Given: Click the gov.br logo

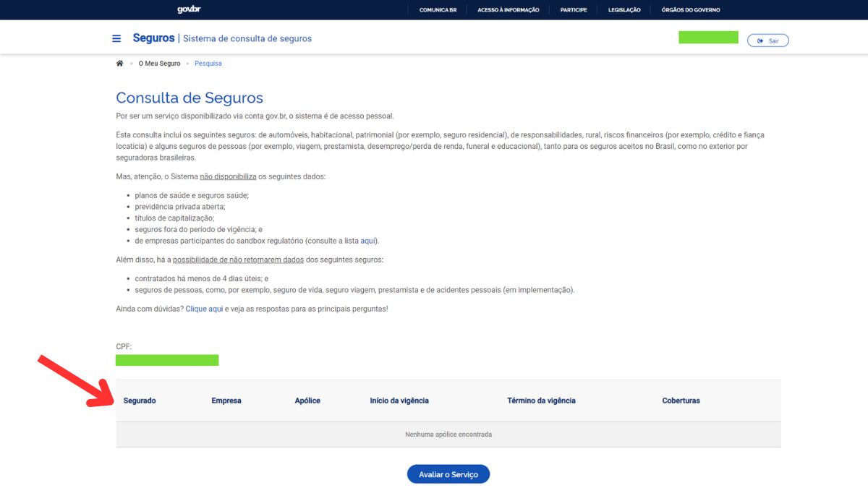Looking at the screenshot, I should [x=189, y=9].
